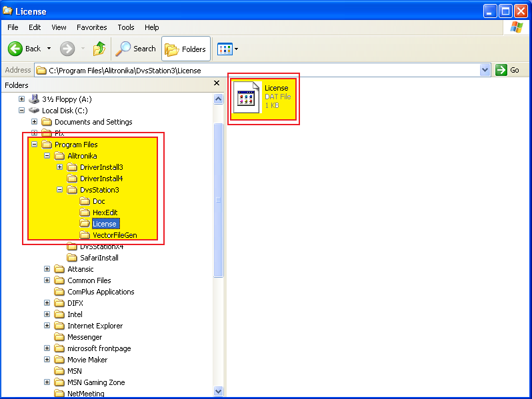Select Local Disk (C:) drive icon
532x399 pixels.
pyautogui.click(x=34, y=110)
